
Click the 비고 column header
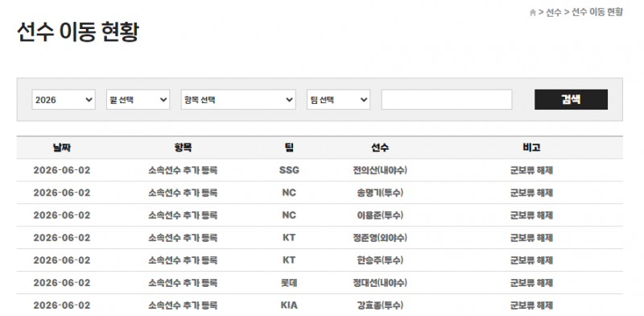pyautogui.click(x=531, y=148)
